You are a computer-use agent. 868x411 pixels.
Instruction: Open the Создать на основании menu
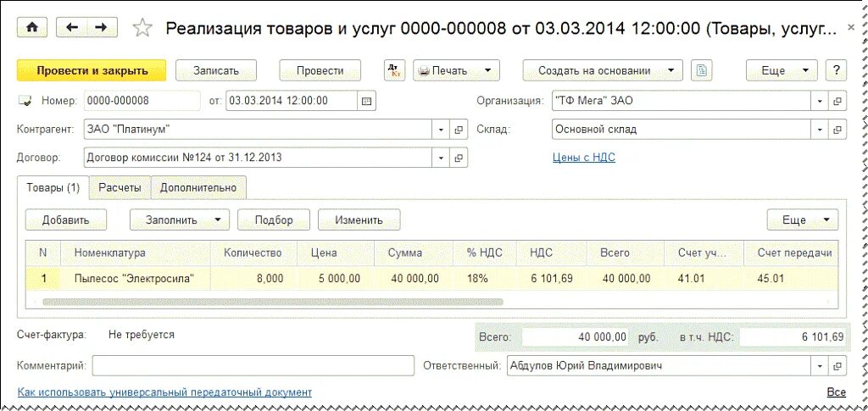(x=603, y=70)
